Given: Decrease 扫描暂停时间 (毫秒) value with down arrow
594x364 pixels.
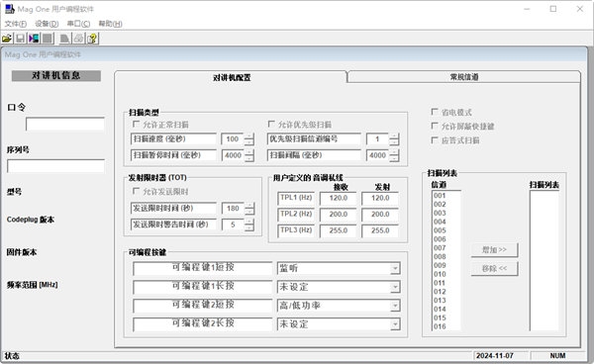Looking at the screenshot, I should pos(248,158).
